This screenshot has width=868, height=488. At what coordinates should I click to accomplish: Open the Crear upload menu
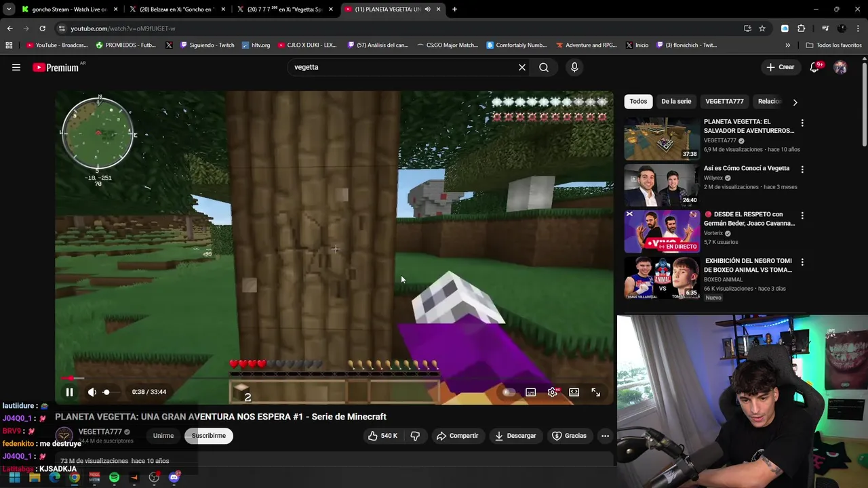(781, 67)
